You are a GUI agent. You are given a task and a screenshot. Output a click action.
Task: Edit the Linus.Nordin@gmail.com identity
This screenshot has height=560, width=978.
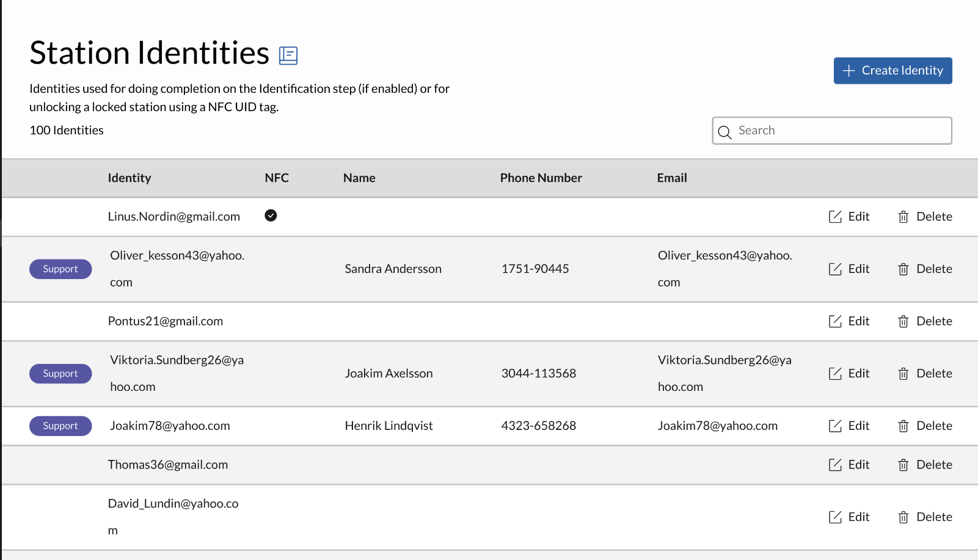tap(849, 217)
